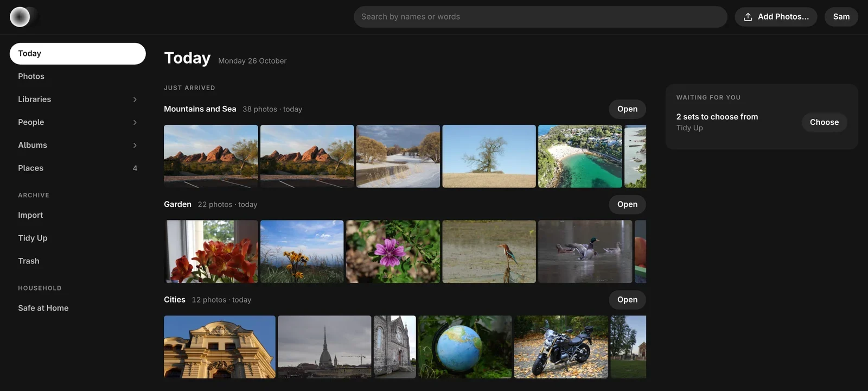Open the yellow wildflowers photo
The image size is (868, 391).
[302, 251]
